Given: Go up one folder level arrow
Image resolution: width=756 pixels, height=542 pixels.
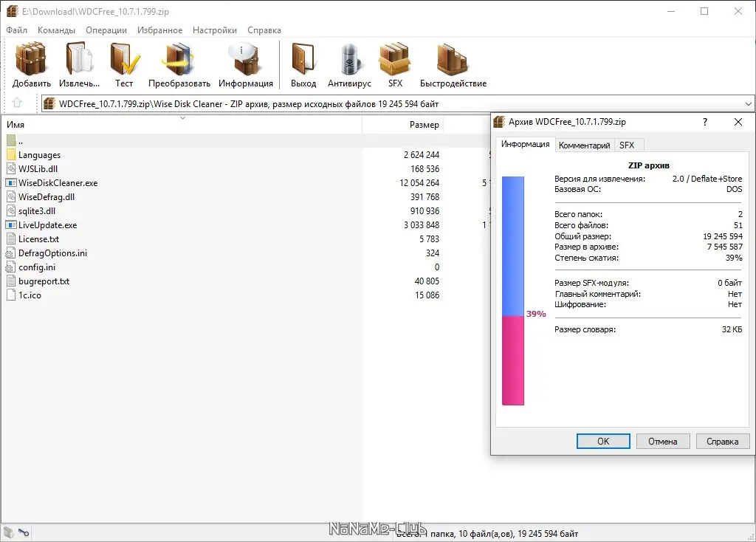Looking at the screenshot, I should 17,103.
